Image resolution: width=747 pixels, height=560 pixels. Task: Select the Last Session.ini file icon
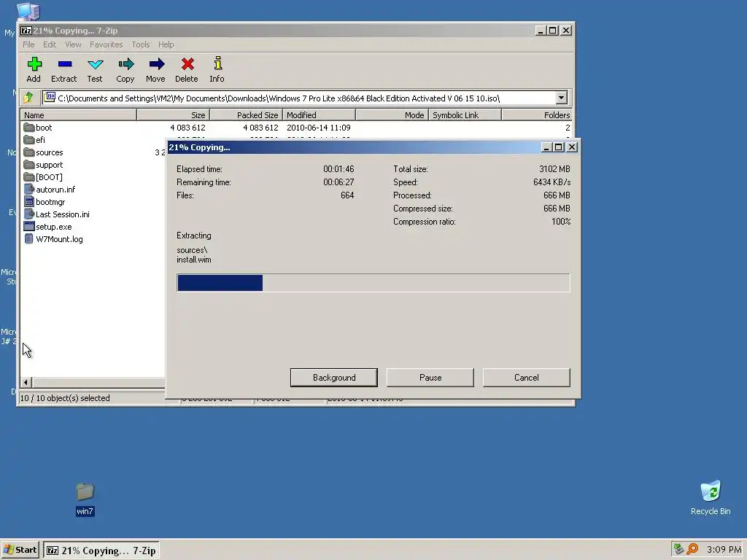click(29, 214)
